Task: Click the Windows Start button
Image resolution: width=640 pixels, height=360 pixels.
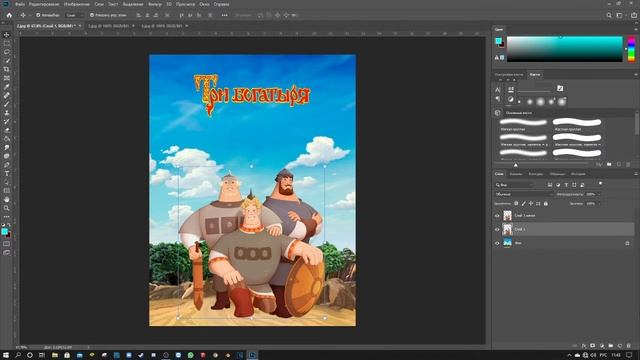Action: [x=6, y=356]
